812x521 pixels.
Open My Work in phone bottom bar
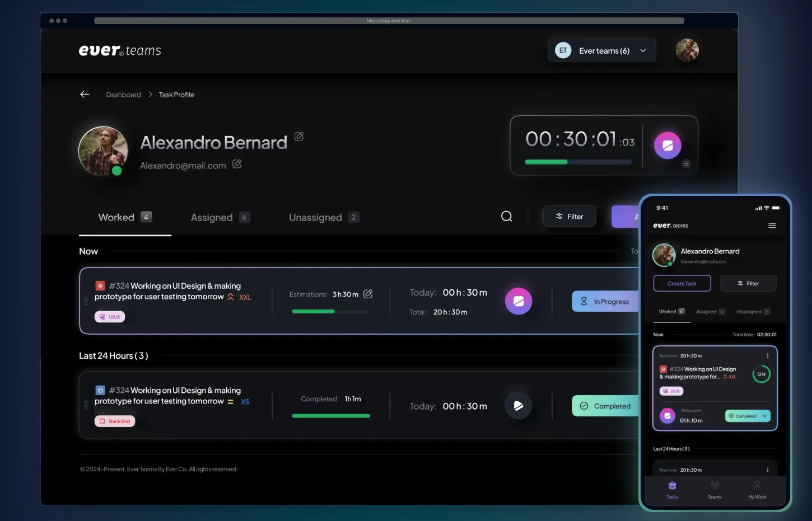point(757,490)
